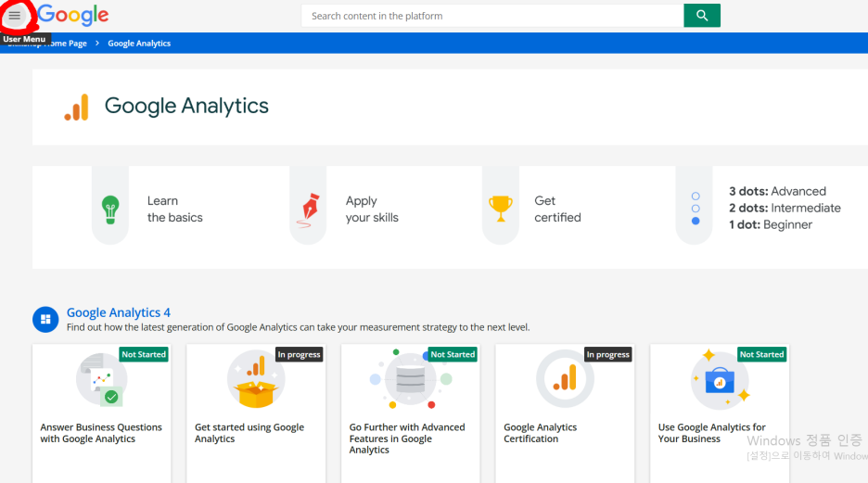The height and width of the screenshot is (483, 868).
Task: Click Not Started badge on Go Further card
Action: (453, 354)
